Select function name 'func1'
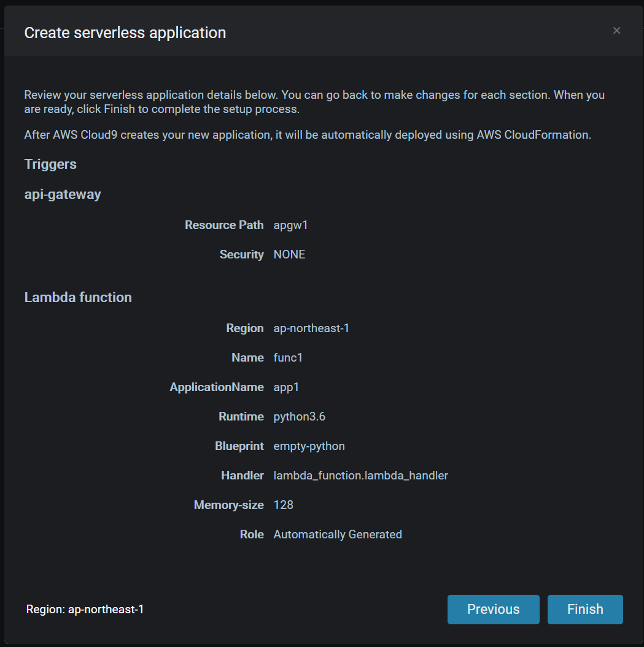Image resolution: width=644 pixels, height=647 pixels. pos(288,357)
